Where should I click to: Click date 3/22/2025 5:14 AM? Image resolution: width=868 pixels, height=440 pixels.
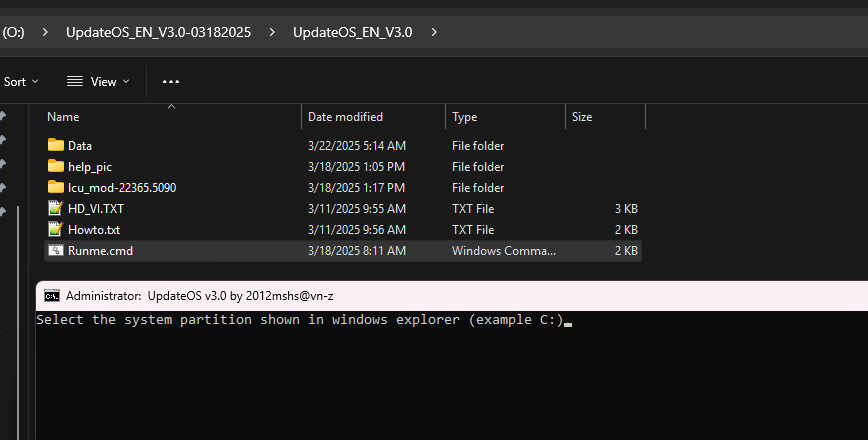pos(357,146)
